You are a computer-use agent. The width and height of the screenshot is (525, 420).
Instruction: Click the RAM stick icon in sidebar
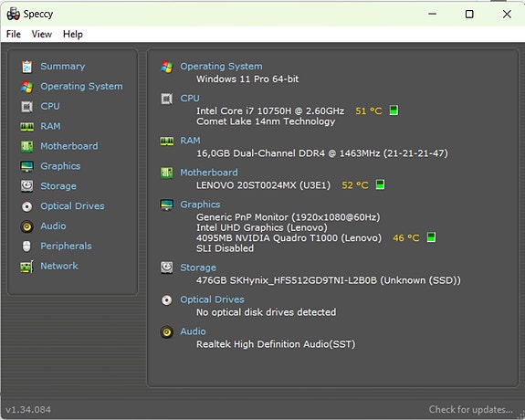coord(26,127)
